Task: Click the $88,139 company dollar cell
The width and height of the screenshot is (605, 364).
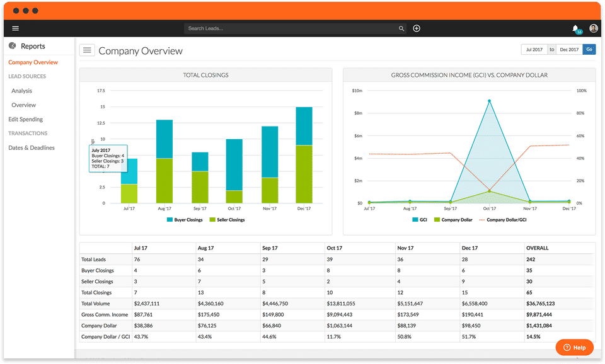Action: pyautogui.click(x=406, y=326)
